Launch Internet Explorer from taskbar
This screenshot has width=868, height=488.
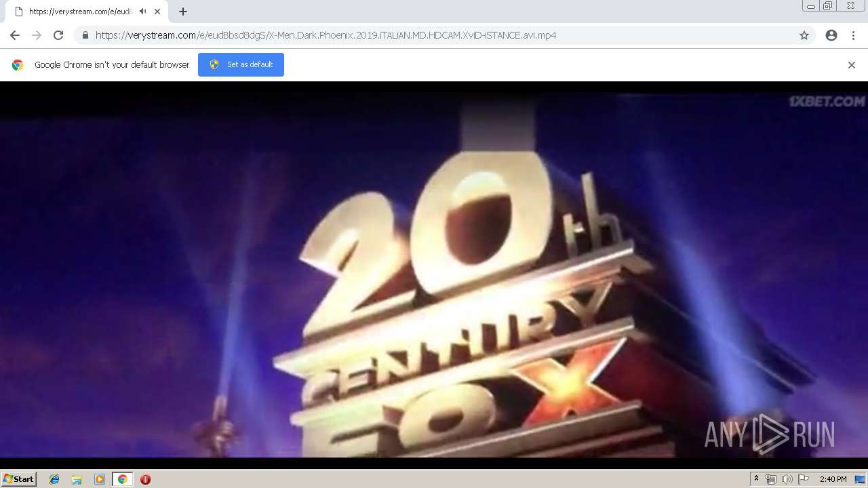coord(54,479)
